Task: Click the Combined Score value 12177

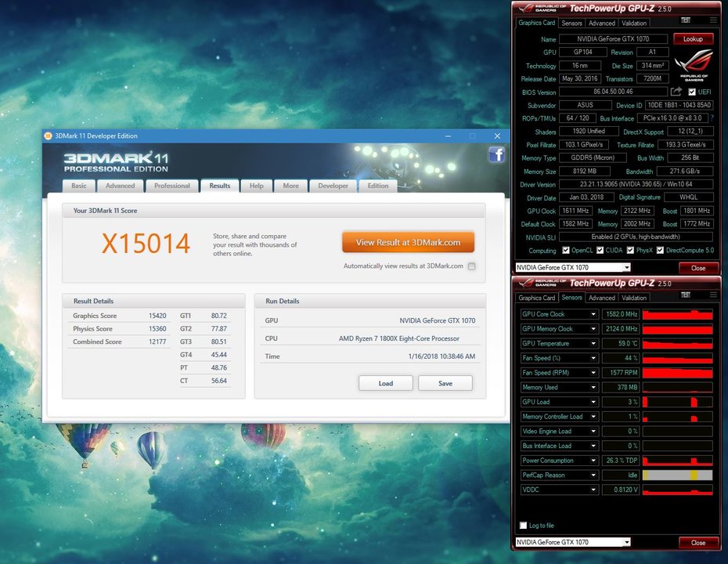Action: click(x=157, y=342)
